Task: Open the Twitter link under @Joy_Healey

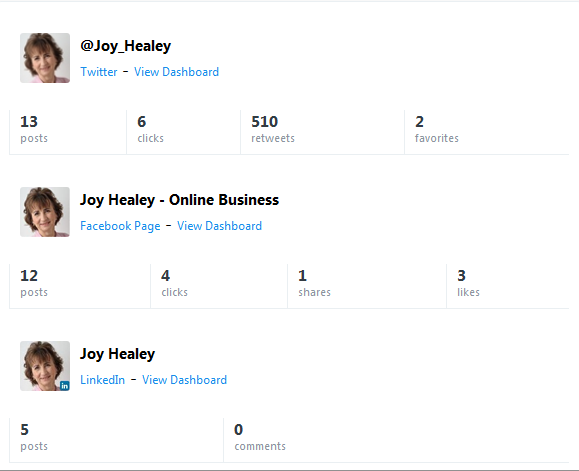Action: point(99,72)
